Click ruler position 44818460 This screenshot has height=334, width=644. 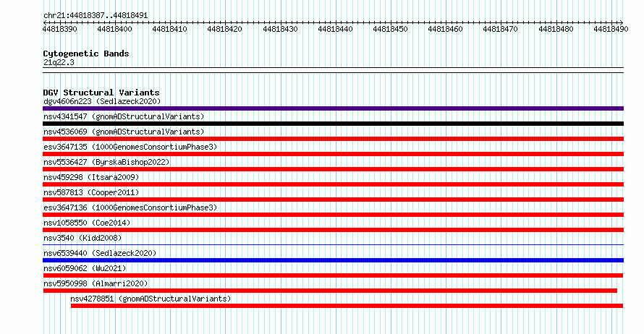445,29
